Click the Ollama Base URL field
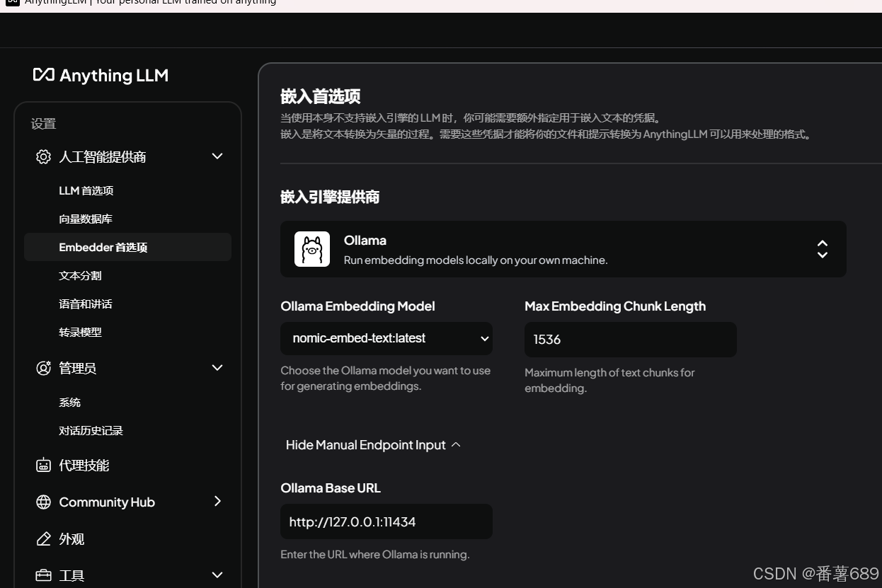Screen dimensions: 882x588 (386, 521)
